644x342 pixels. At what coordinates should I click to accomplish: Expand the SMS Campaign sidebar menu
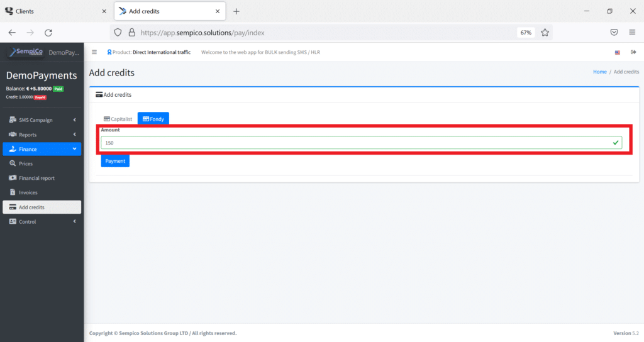pyautogui.click(x=42, y=120)
